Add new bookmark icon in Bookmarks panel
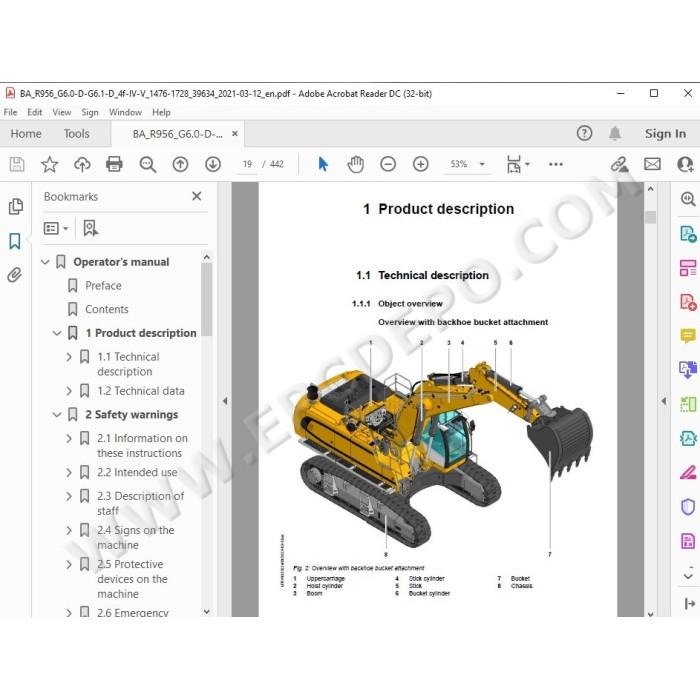Screen dimensions: 700x700 (x=91, y=228)
